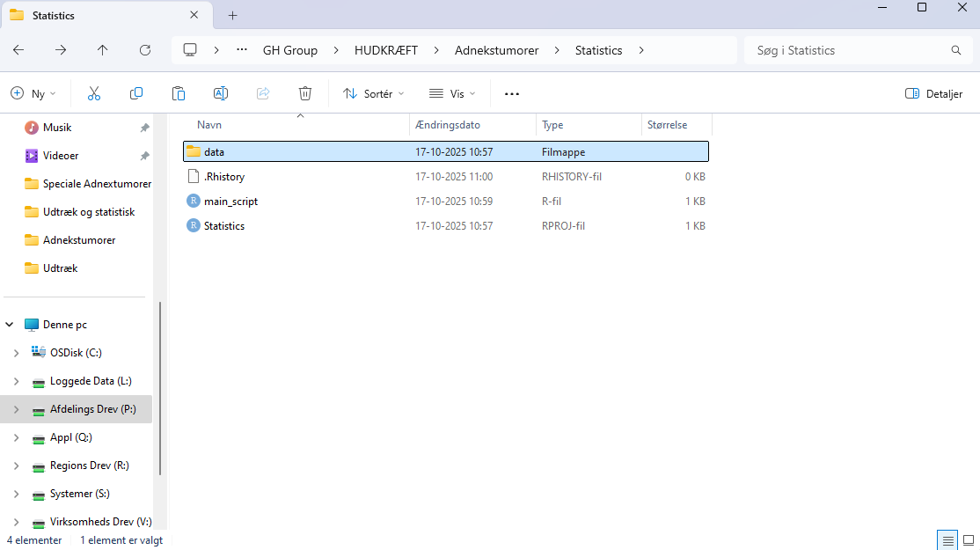
Task: Open the Ny new item menu
Action: tap(33, 93)
